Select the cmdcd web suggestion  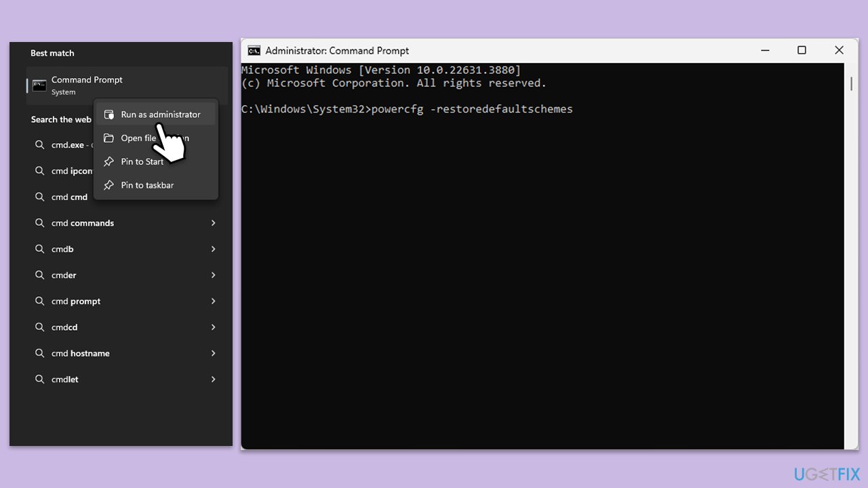[127, 327]
